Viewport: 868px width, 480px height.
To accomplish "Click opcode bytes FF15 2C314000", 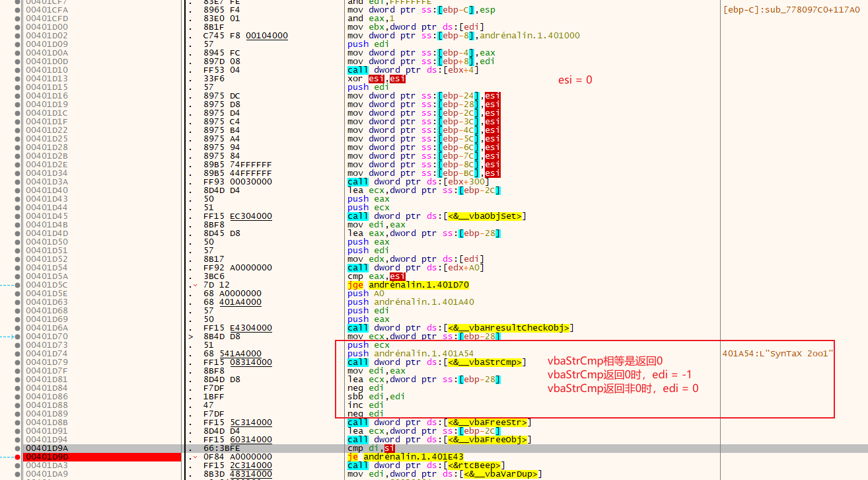I will tap(237, 465).
